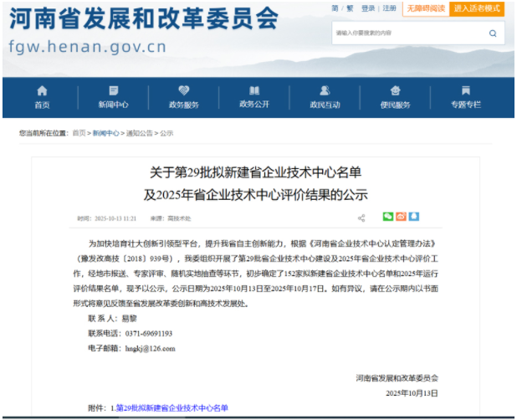Click the gray share symbol icon
Screen dimensions: 517x420
[x=361, y=218]
